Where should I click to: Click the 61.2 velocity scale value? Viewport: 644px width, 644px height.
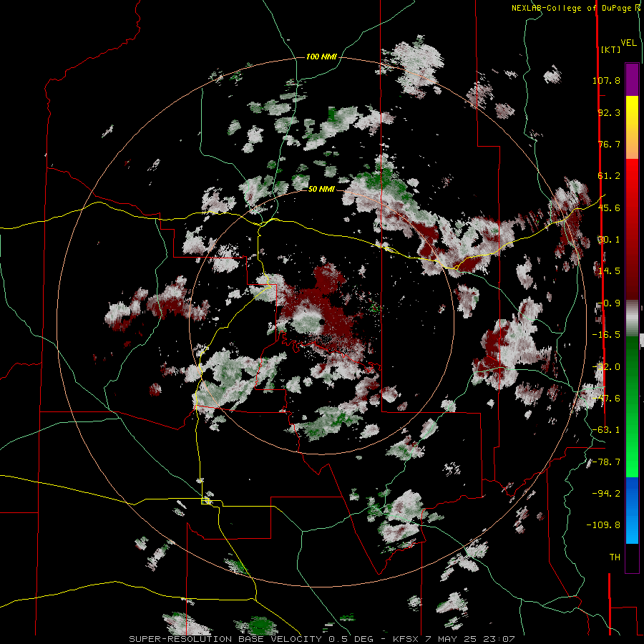pyautogui.click(x=609, y=176)
